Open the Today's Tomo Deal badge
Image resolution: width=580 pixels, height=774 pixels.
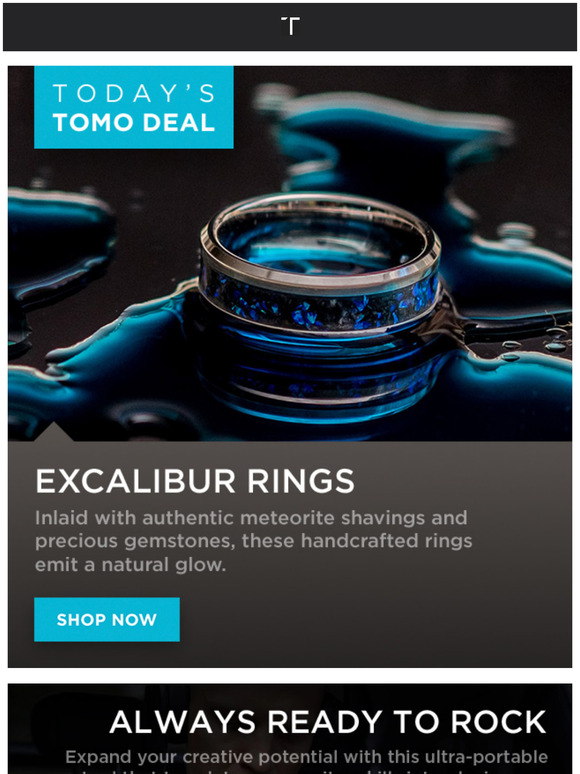pyautogui.click(x=134, y=107)
